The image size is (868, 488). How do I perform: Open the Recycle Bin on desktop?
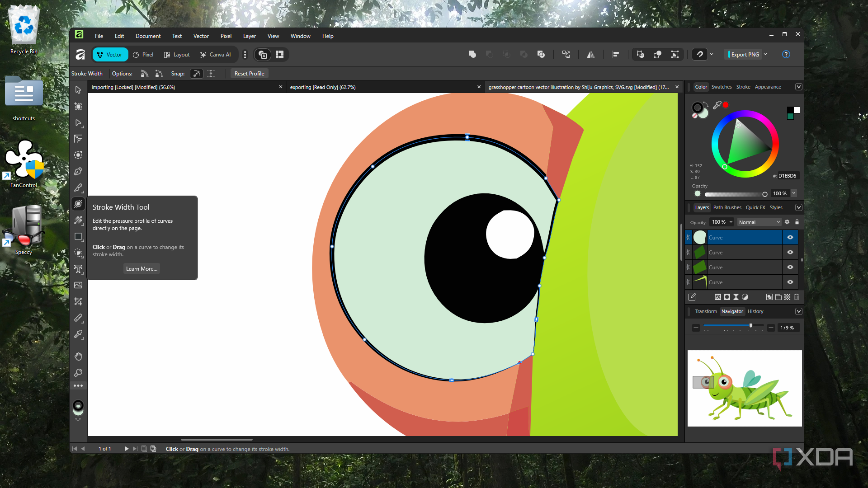24,30
